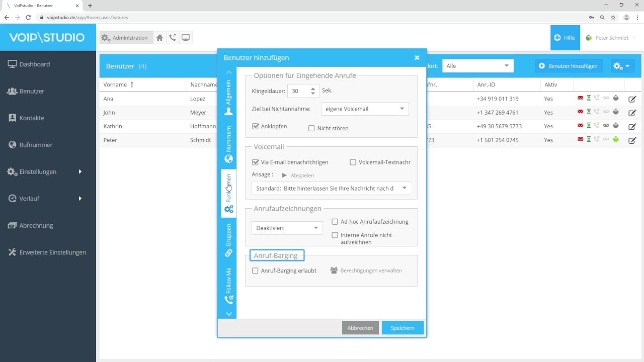644x362 pixels.
Task: Click the grey status dot in Kathrin's row
Action: (616, 126)
